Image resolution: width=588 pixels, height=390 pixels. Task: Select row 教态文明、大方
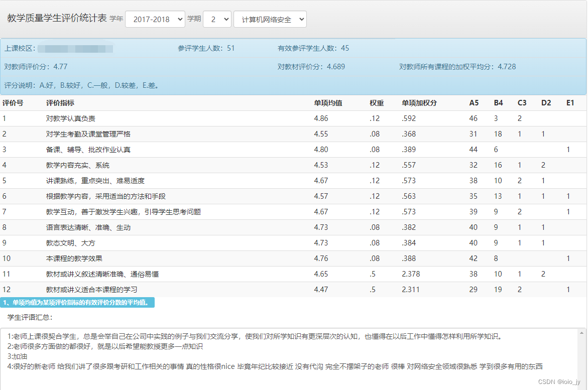294,243
